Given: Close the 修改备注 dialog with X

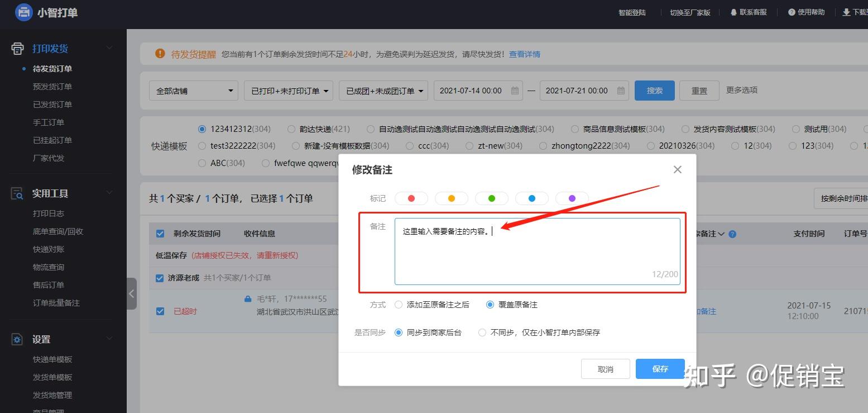Looking at the screenshot, I should pos(678,169).
